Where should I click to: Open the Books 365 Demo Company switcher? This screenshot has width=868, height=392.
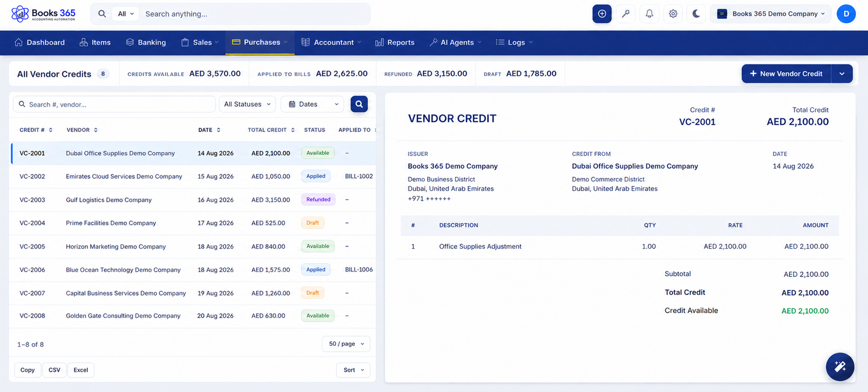pyautogui.click(x=771, y=14)
